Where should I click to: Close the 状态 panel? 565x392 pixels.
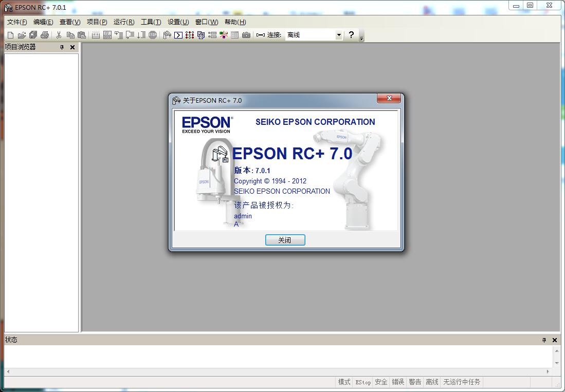pos(555,340)
